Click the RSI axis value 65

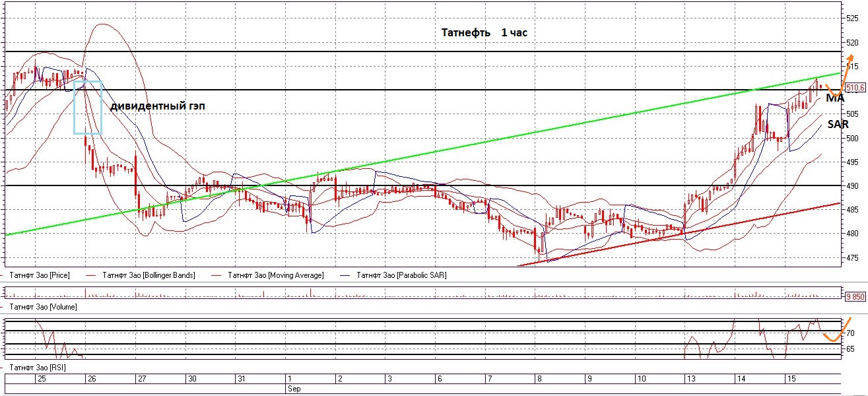click(x=851, y=349)
